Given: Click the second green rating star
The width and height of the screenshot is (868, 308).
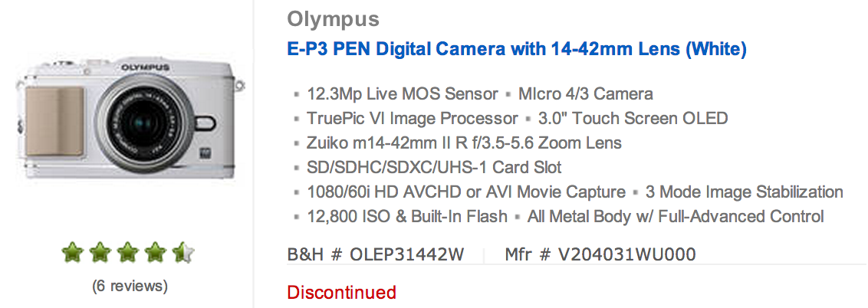Looking at the screenshot, I should pyautogui.click(x=100, y=254).
